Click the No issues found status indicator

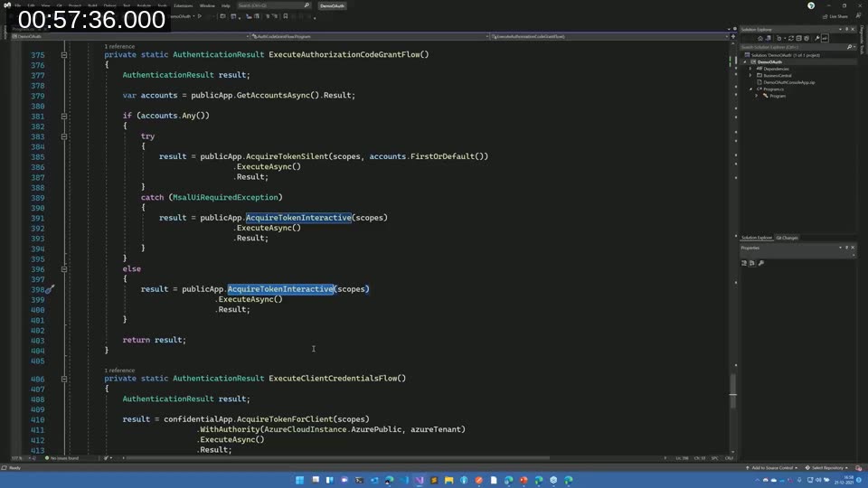tap(62, 458)
